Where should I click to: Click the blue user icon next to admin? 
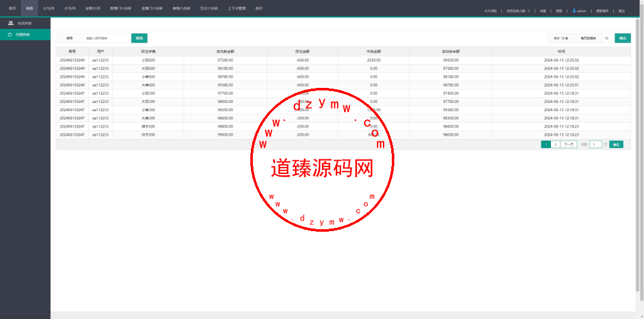click(x=574, y=11)
